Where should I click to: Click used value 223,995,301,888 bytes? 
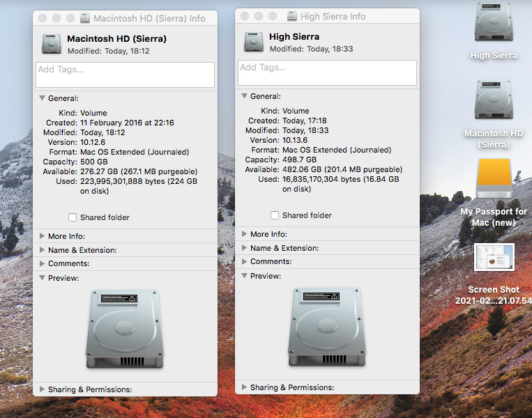(x=123, y=181)
